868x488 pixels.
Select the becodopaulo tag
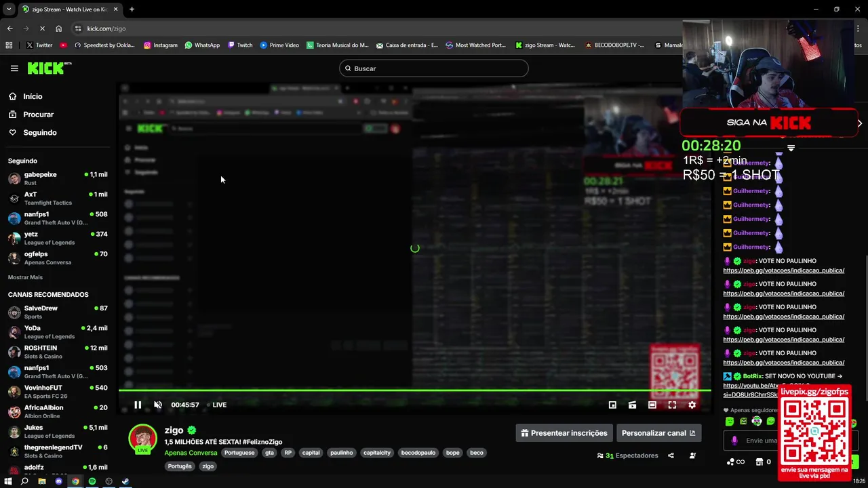pyautogui.click(x=418, y=453)
